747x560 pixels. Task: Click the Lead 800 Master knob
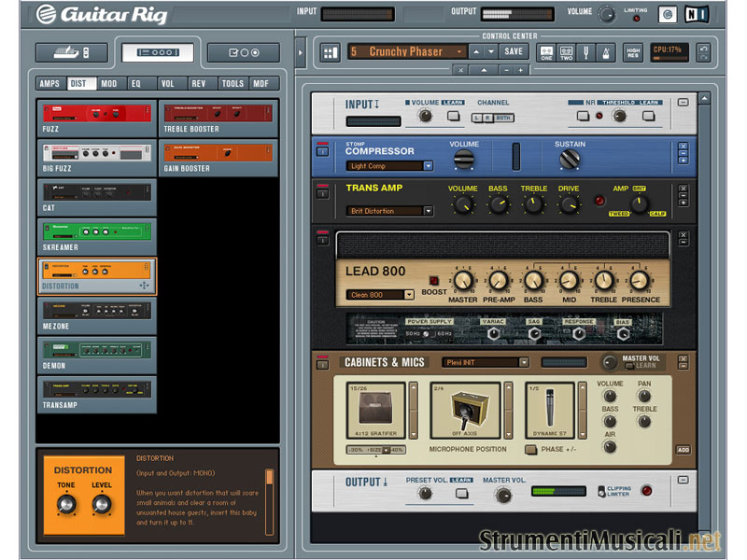pyautogui.click(x=464, y=280)
